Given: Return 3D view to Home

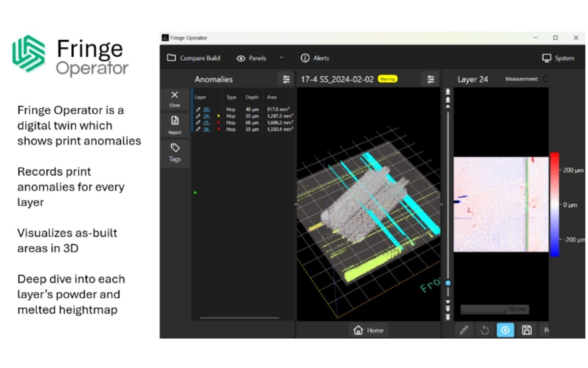Looking at the screenshot, I should (369, 330).
